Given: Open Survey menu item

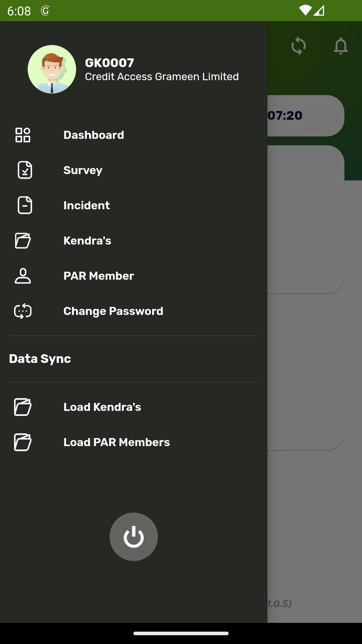Looking at the screenshot, I should click(134, 170).
